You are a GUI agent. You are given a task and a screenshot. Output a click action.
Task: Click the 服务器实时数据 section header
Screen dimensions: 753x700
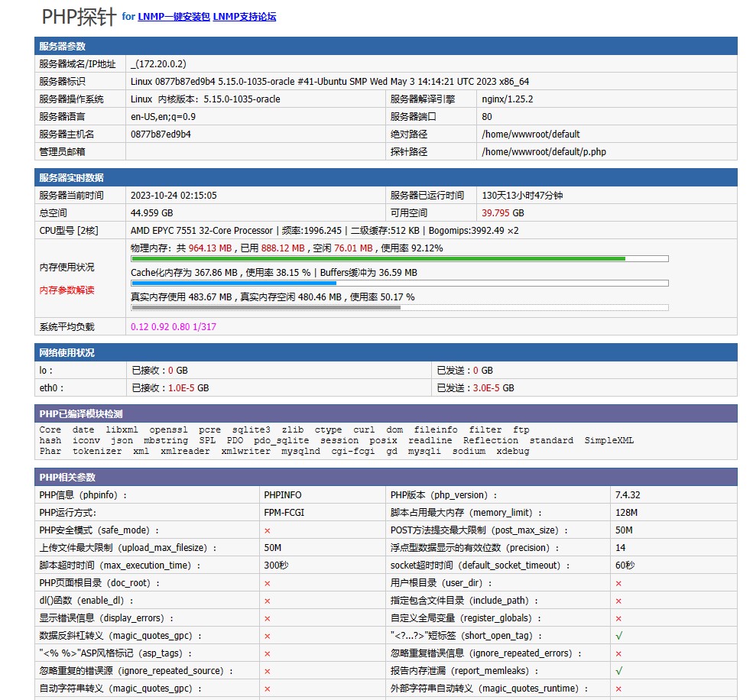[x=71, y=178]
